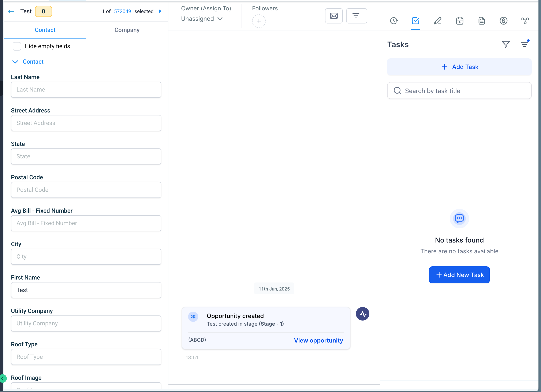Screen dimensions: 541x392
Task: Switch to the Notes pen icon
Action: 437,21
